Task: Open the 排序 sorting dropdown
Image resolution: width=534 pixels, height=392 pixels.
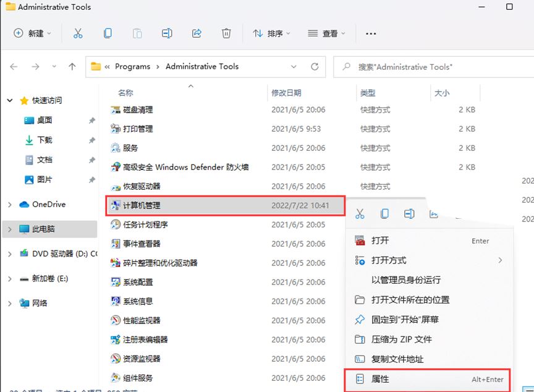Action: coord(272,33)
